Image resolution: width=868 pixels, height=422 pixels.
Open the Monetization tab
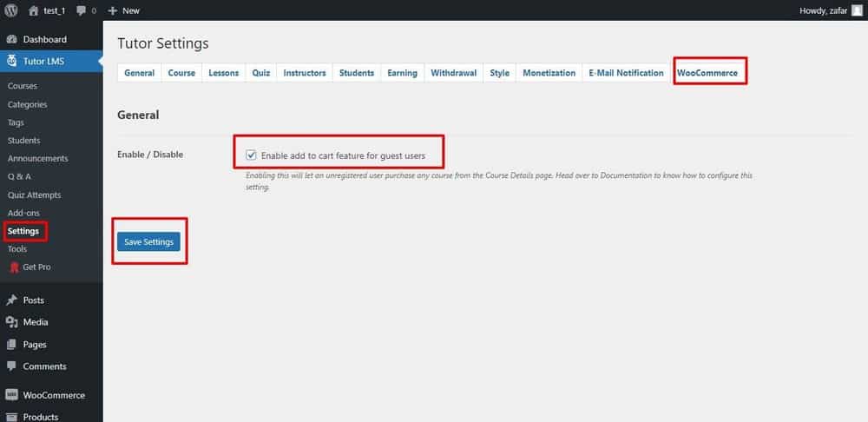[x=549, y=73]
